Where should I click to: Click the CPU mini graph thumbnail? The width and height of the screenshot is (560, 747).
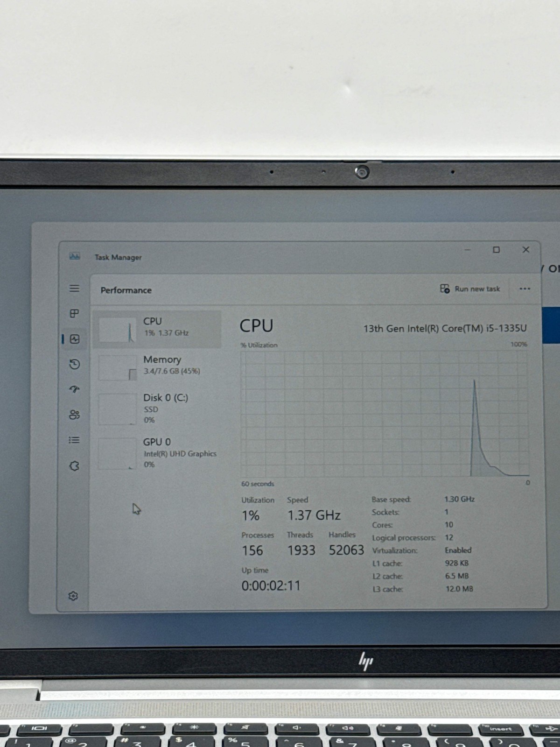click(x=117, y=330)
